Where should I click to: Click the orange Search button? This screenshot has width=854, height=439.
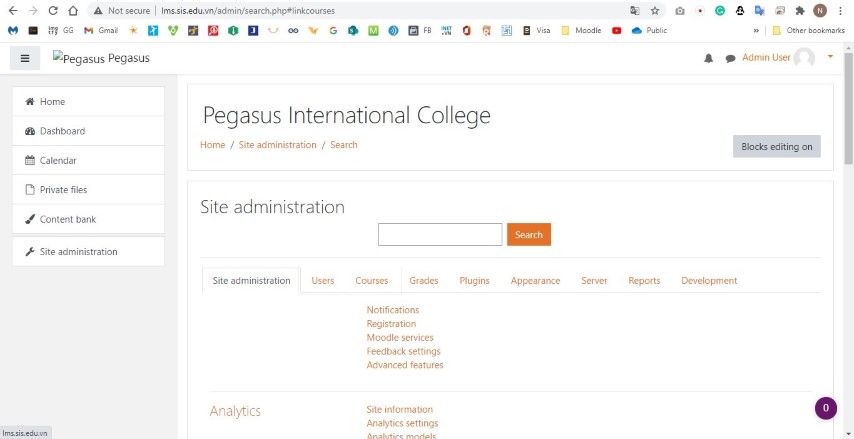click(529, 235)
